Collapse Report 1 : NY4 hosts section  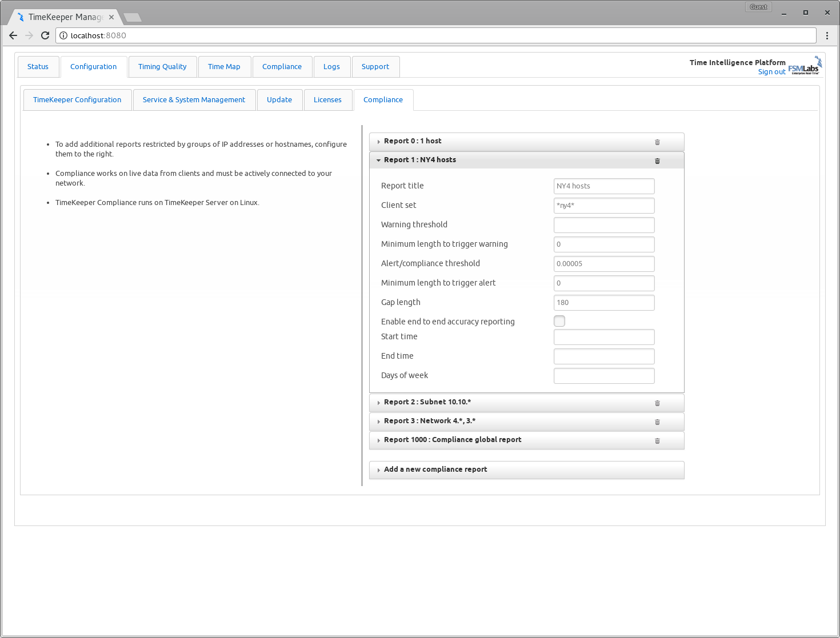tap(526, 160)
